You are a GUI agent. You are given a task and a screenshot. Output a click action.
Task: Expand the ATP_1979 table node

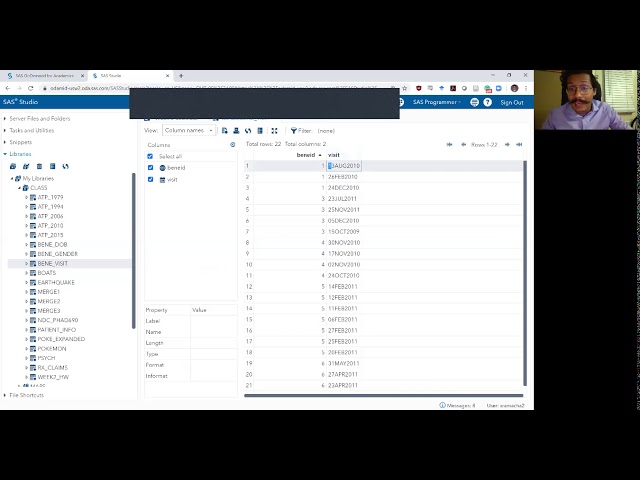point(27,197)
